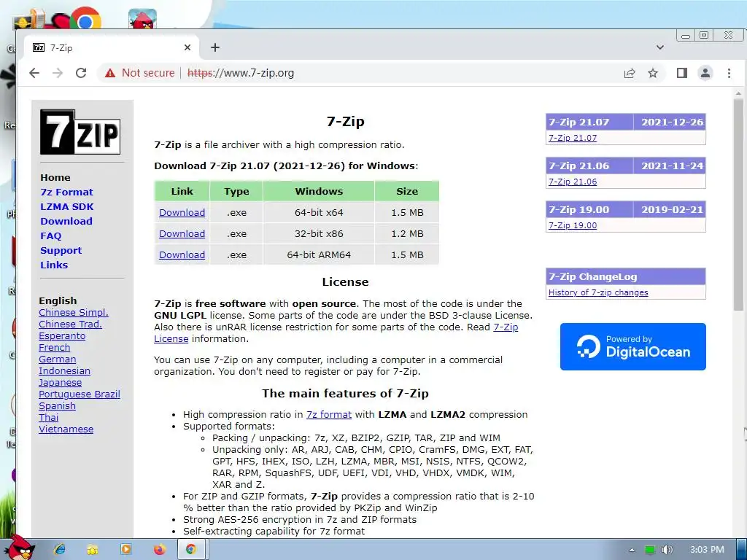Click the '1.2 MB' size cell
The image size is (747, 560).
(x=407, y=234)
